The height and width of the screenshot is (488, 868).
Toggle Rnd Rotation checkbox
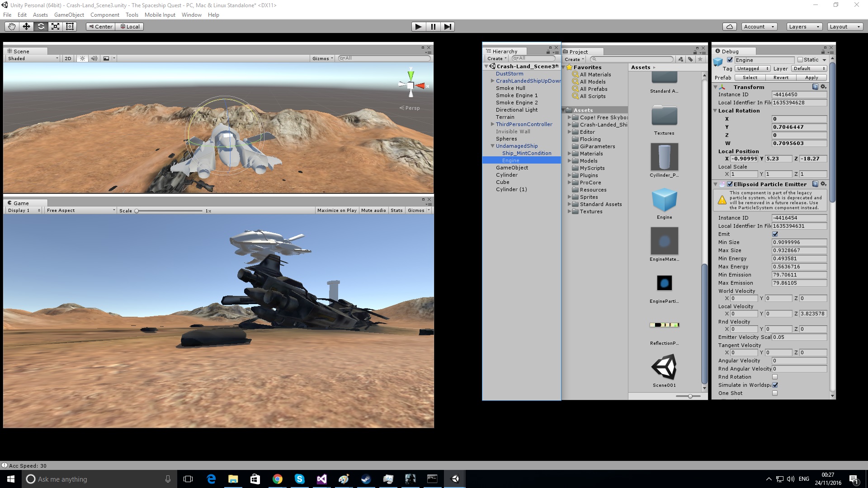click(x=775, y=377)
